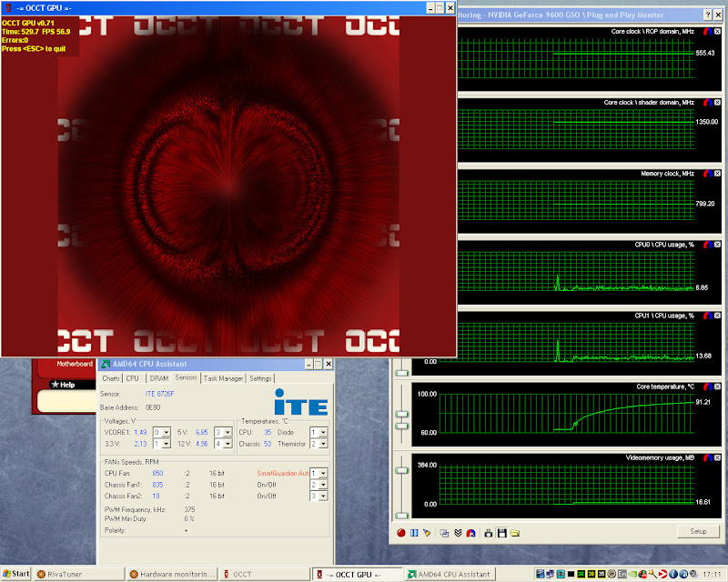This screenshot has width=728, height=582.
Task: Click the En language indicator in tray
Action: [622, 574]
